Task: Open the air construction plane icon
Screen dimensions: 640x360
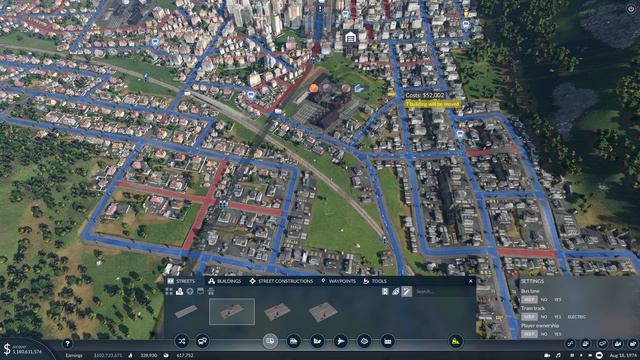Action: (x=340, y=341)
